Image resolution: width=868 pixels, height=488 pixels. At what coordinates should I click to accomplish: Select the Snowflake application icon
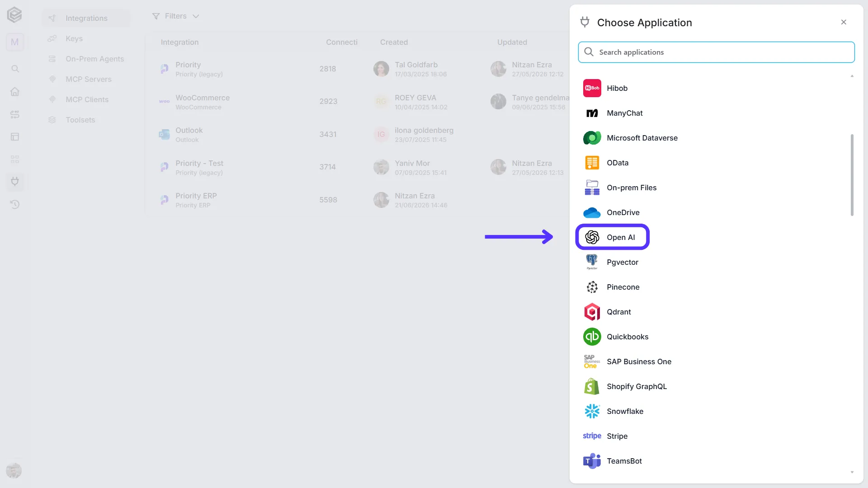592,411
